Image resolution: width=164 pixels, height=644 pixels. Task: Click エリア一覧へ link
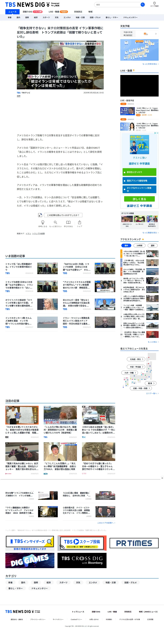click(152, 393)
